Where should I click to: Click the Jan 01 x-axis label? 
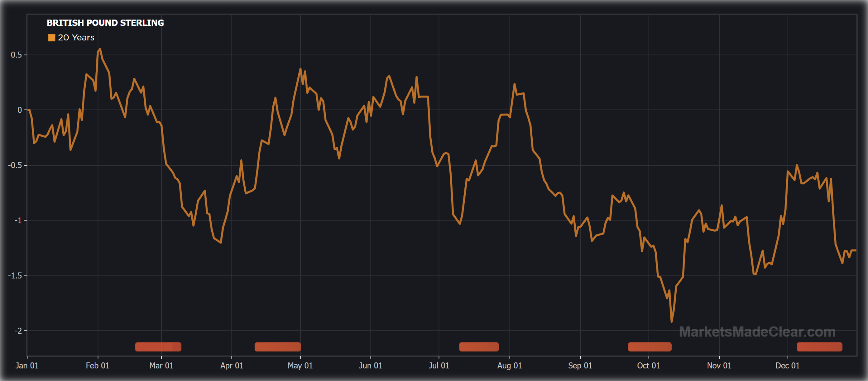point(27,365)
